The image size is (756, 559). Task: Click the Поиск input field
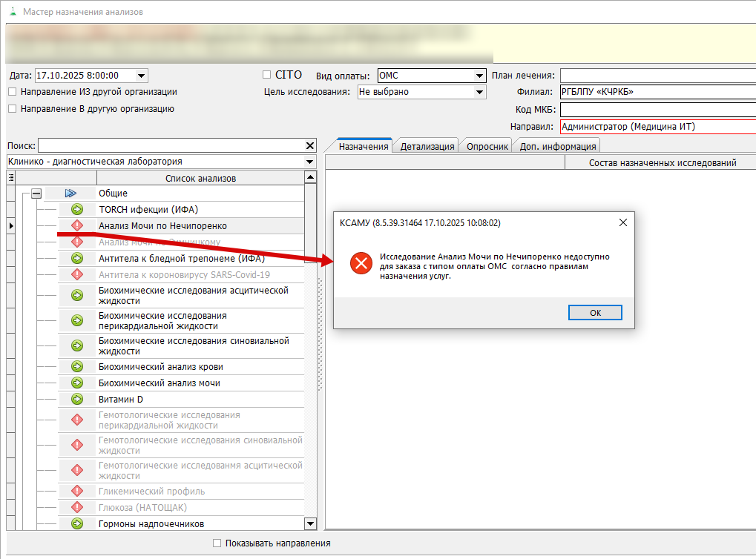tap(171, 146)
